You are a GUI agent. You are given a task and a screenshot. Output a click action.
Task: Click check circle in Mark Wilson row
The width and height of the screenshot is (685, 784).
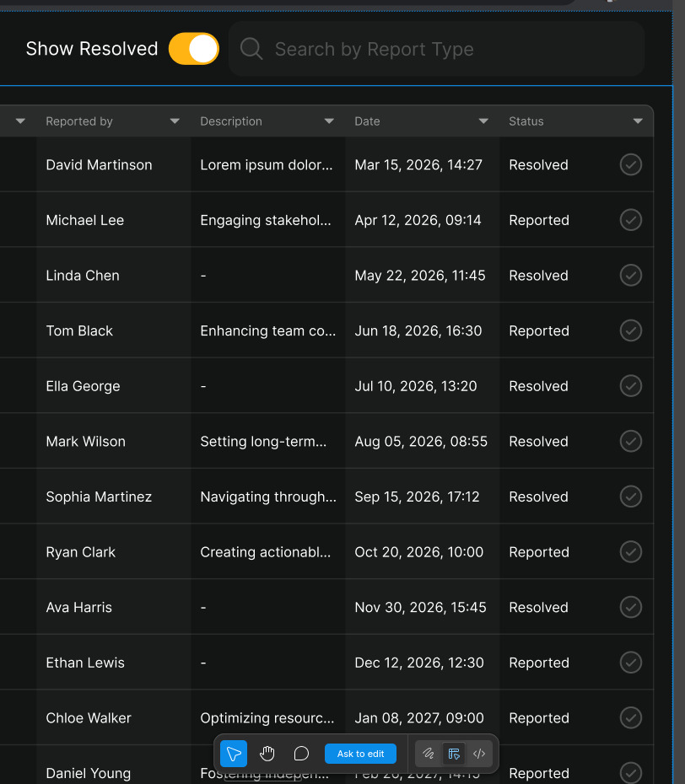631,441
